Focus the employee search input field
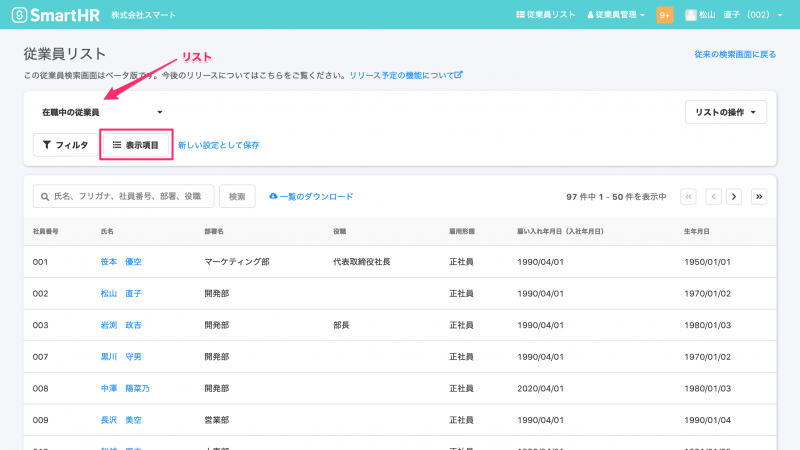 point(123,196)
